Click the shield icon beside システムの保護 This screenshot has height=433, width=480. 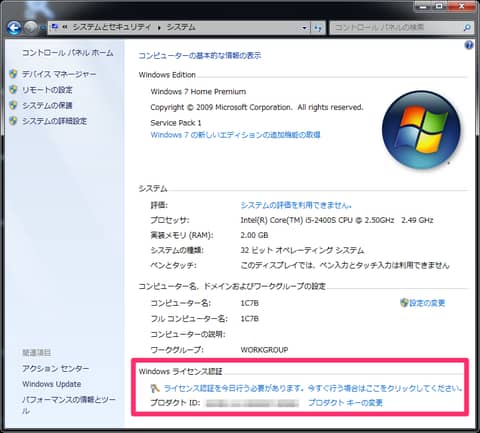coord(13,105)
